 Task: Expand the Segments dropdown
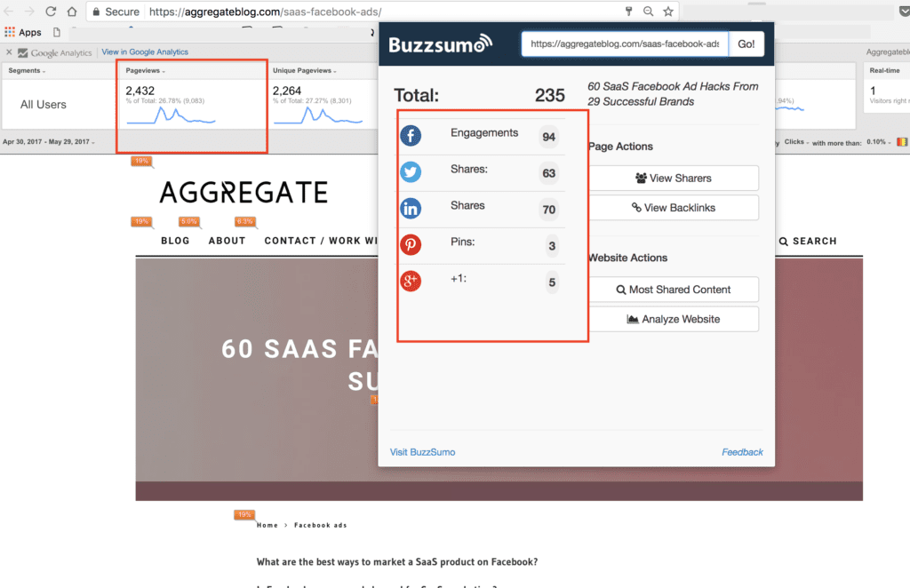[27, 71]
